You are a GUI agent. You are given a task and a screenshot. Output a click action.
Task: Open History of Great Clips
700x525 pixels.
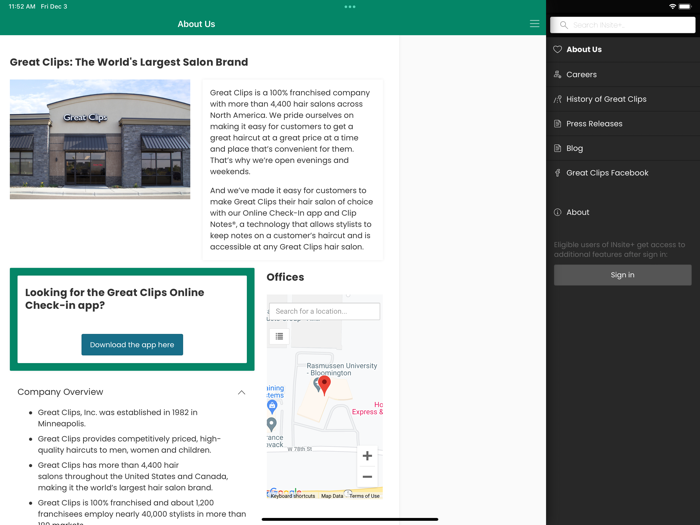(x=623, y=99)
